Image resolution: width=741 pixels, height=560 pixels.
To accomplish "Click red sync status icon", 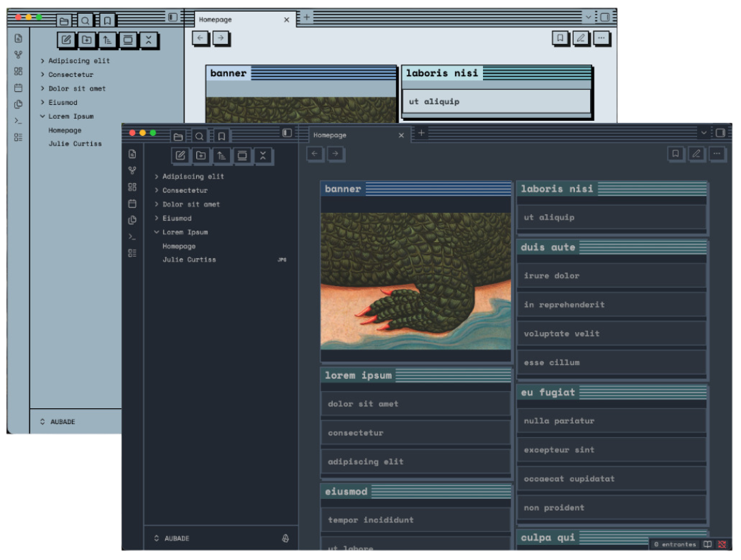I will [722, 544].
